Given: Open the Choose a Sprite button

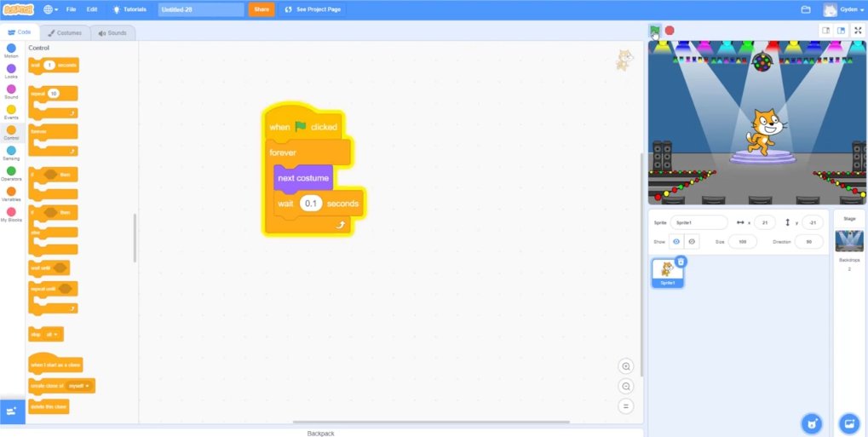Looking at the screenshot, I should tap(812, 423).
